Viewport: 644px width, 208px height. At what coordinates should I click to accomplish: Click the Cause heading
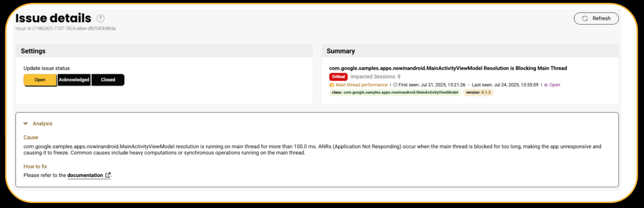tap(31, 137)
